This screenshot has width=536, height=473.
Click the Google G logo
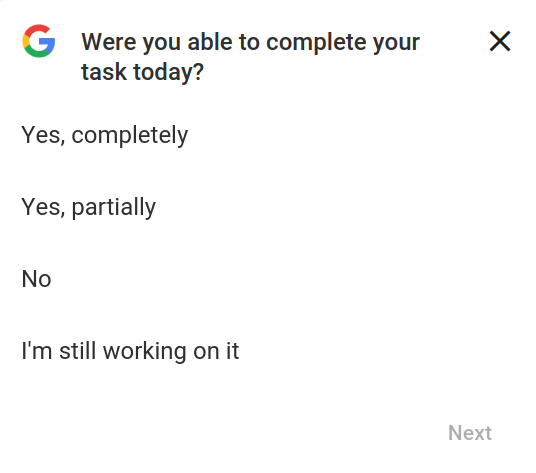click(x=39, y=41)
